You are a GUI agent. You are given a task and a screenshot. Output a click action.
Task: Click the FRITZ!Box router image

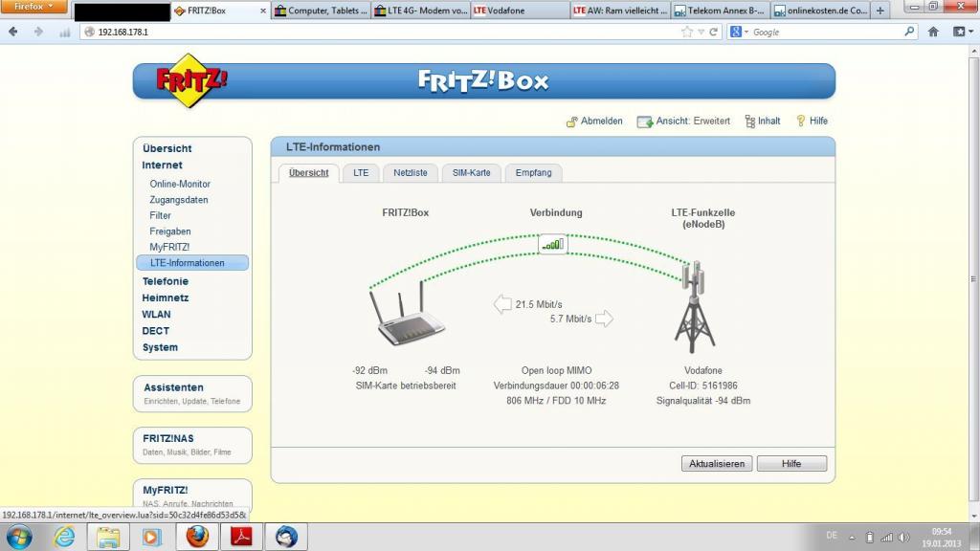coord(407,314)
